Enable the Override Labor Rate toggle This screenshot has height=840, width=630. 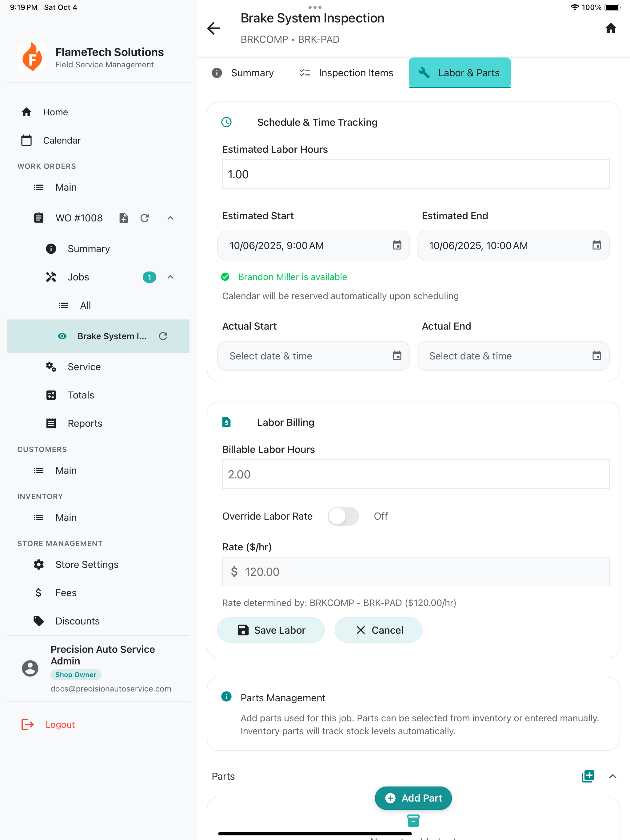343,516
